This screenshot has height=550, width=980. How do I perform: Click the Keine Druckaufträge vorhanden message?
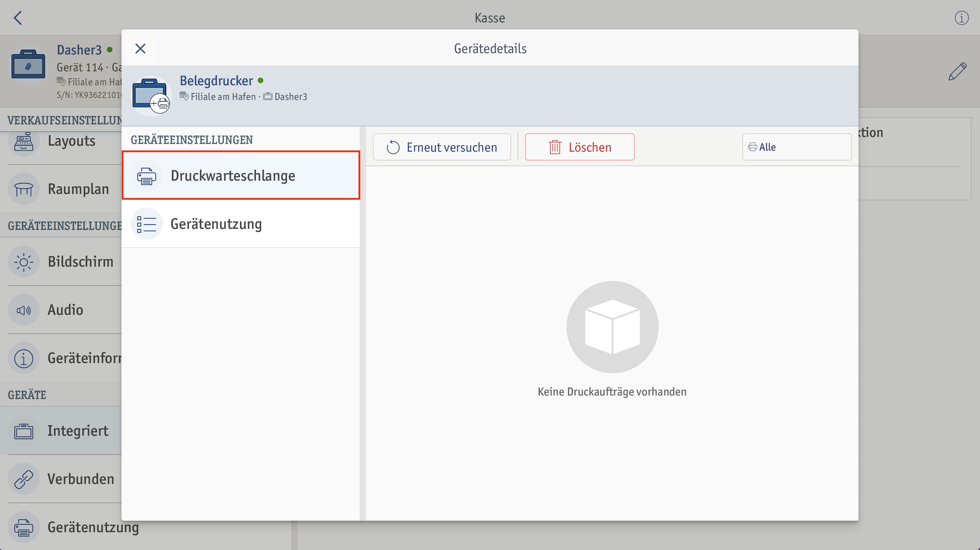click(x=612, y=392)
